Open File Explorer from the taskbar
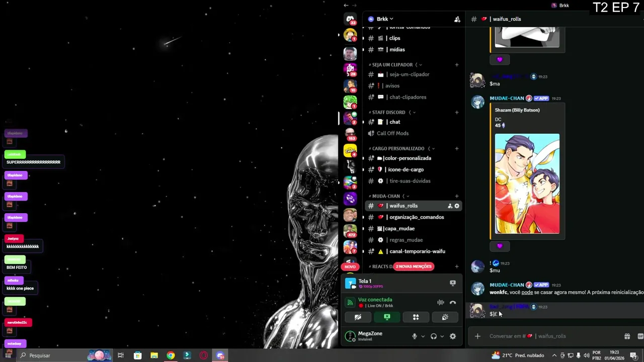 tap(154, 355)
